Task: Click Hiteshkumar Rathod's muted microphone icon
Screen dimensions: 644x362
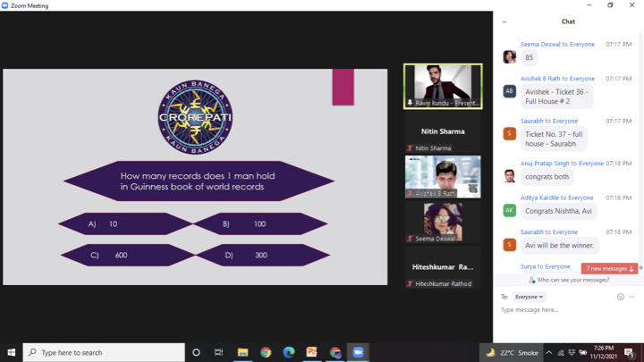Action: pos(410,283)
